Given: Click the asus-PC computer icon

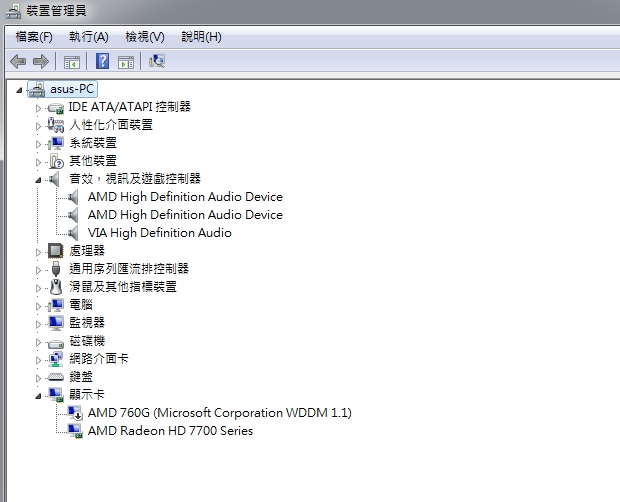Looking at the screenshot, I should click(x=37, y=89).
